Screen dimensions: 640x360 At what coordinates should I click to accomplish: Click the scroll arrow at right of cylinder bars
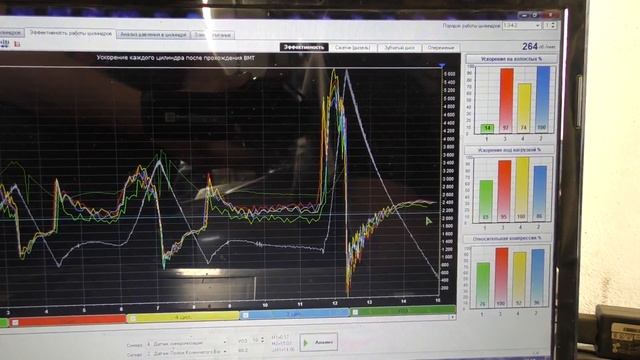pos(452,317)
